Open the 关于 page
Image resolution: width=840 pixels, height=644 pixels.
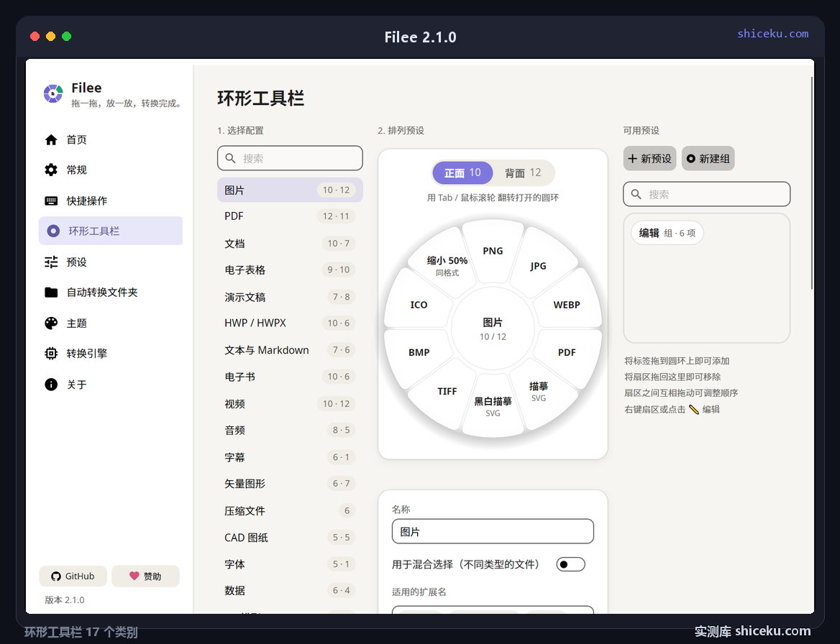click(111, 385)
